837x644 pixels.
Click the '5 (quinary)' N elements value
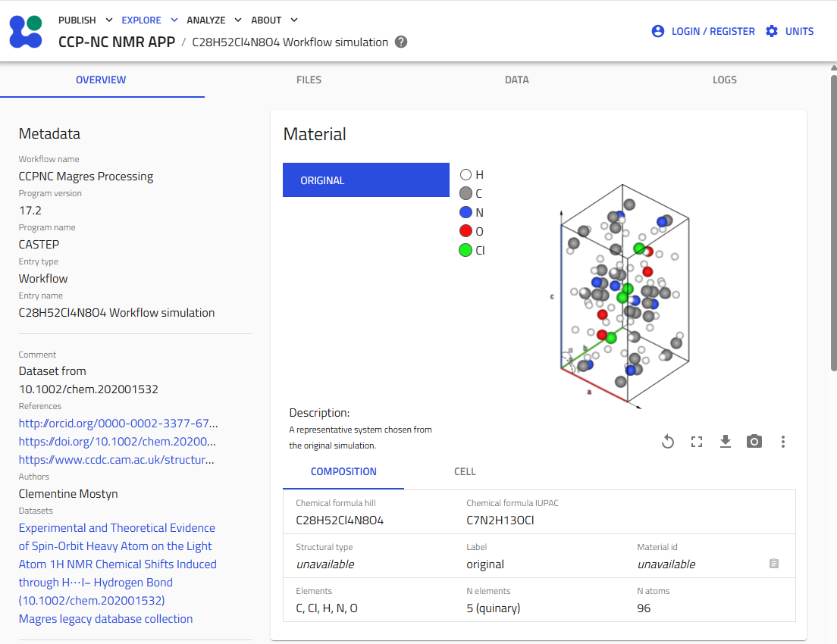pos(494,609)
